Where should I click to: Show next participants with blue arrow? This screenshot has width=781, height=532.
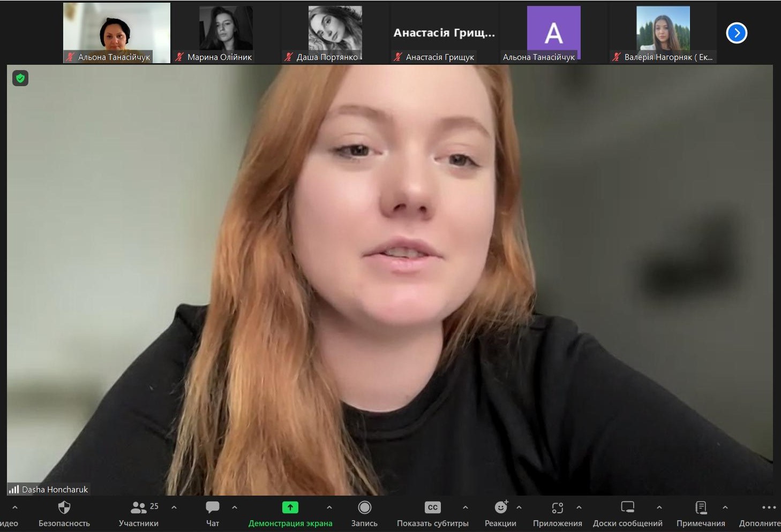[737, 33]
